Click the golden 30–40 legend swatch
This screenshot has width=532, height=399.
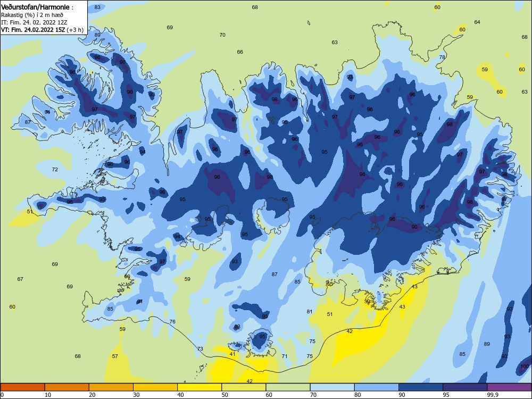pos(155,387)
